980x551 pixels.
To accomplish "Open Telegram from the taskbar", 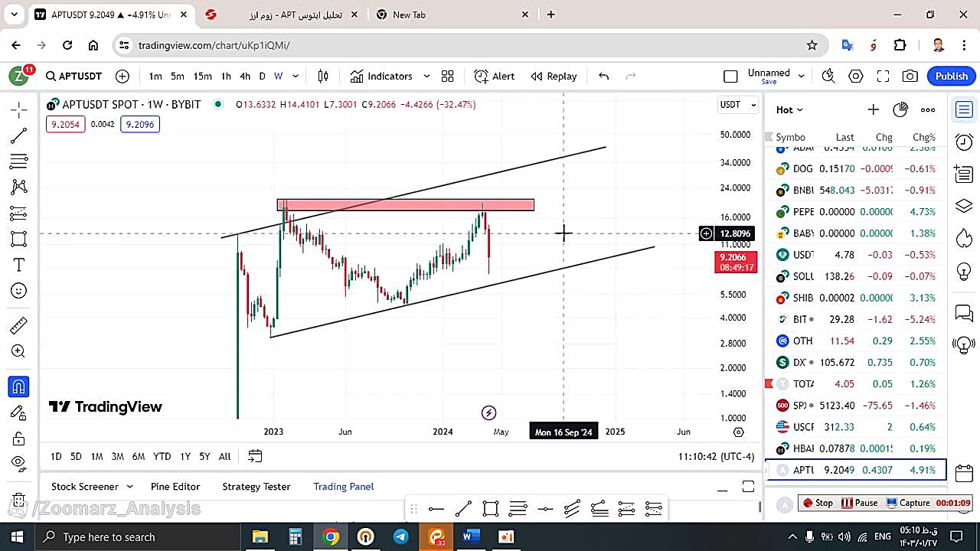I will pyautogui.click(x=400, y=536).
